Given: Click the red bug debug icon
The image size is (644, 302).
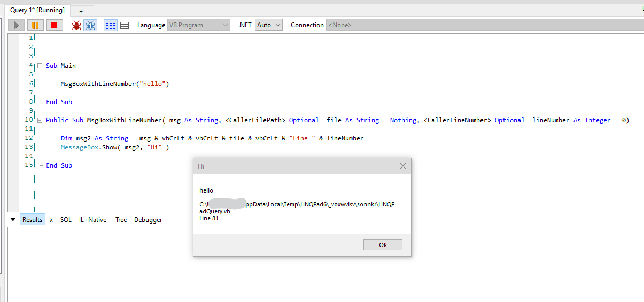Looking at the screenshot, I should [x=76, y=25].
